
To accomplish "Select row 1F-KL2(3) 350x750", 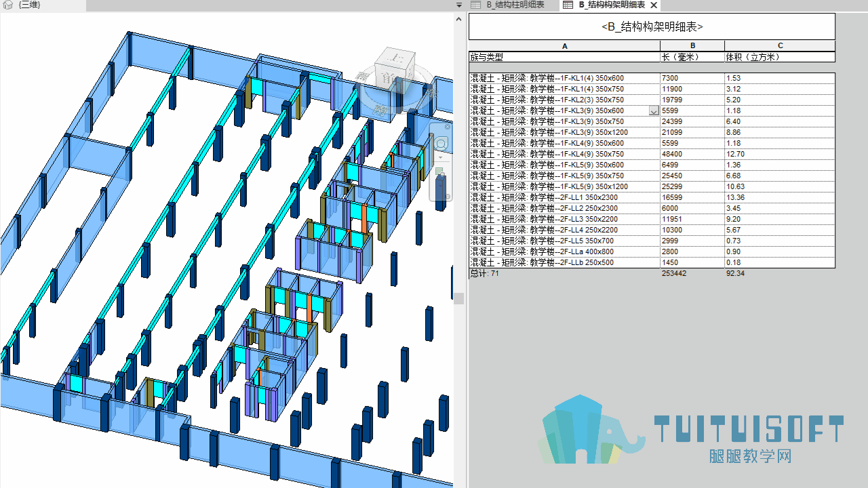I will point(652,100).
